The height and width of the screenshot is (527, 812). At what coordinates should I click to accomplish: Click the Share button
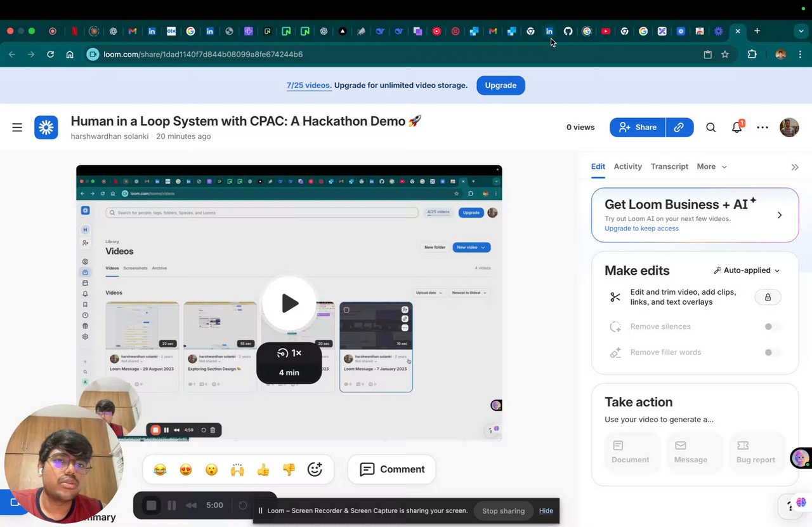638,128
